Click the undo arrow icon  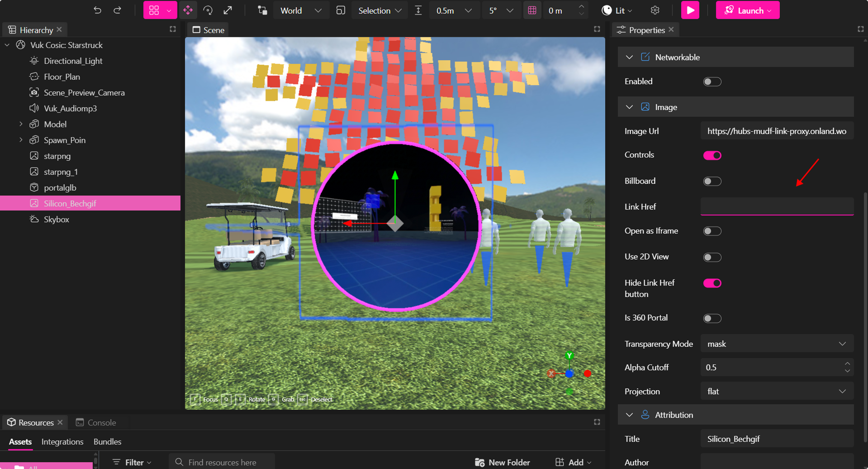tap(97, 10)
